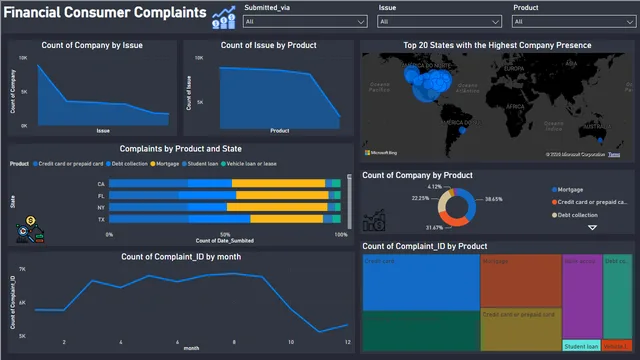Click the NY bar's yellow Mortgage segment
Viewport: 640px width, 360px height.
tap(277, 207)
